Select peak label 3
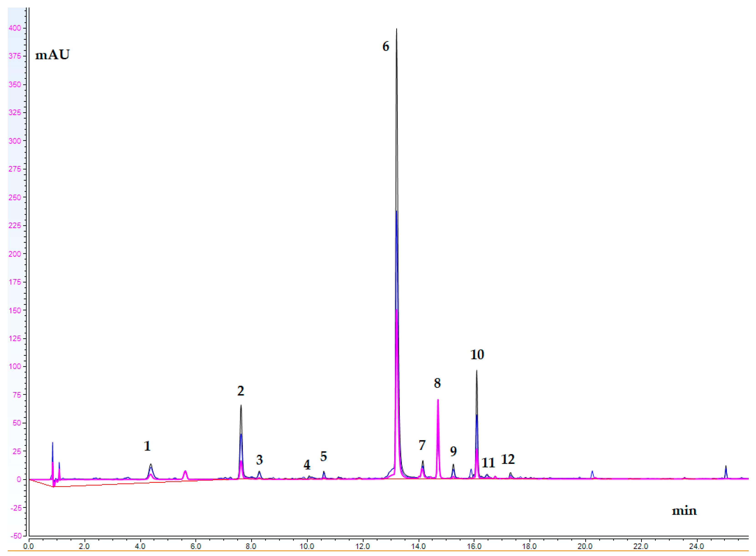 pyautogui.click(x=259, y=460)
